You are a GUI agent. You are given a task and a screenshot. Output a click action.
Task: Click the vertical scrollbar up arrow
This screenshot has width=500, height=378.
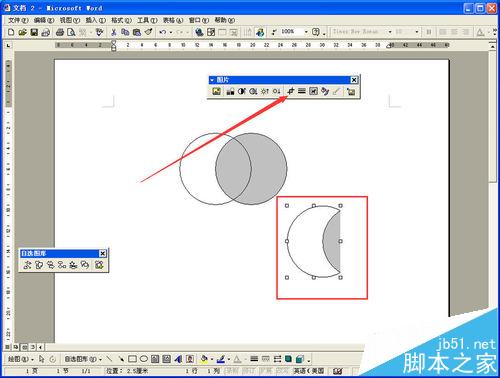493,47
